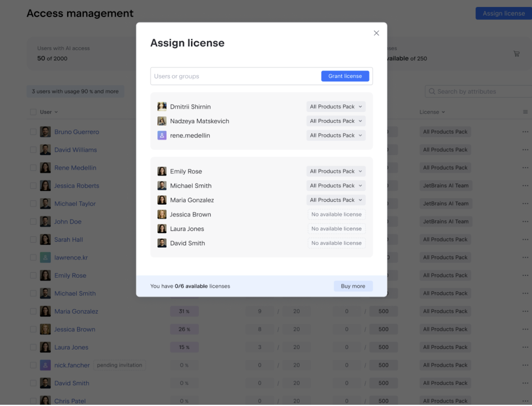Image resolution: width=532 pixels, height=406 pixels.
Task: Open the table column settings icon
Action: pyautogui.click(x=525, y=112)
